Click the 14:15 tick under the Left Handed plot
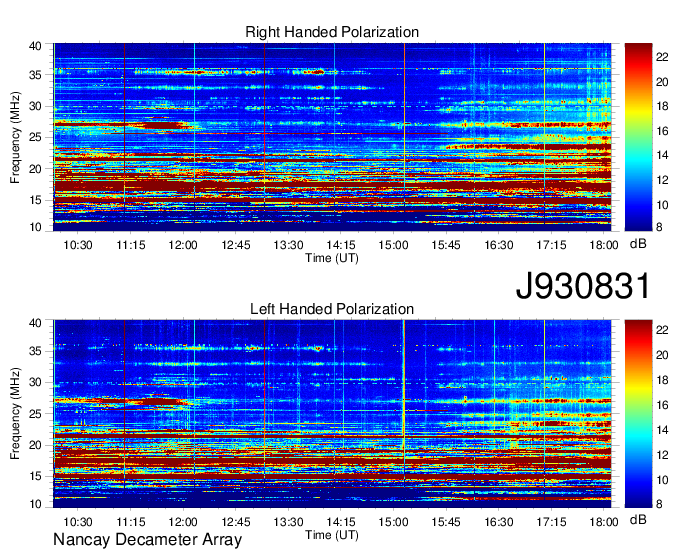 (341, 522)
